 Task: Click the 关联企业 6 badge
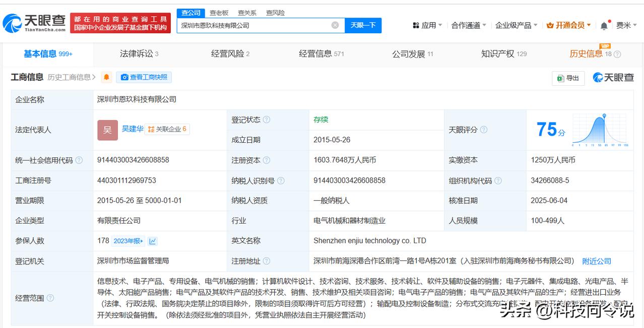click(167, 129)
